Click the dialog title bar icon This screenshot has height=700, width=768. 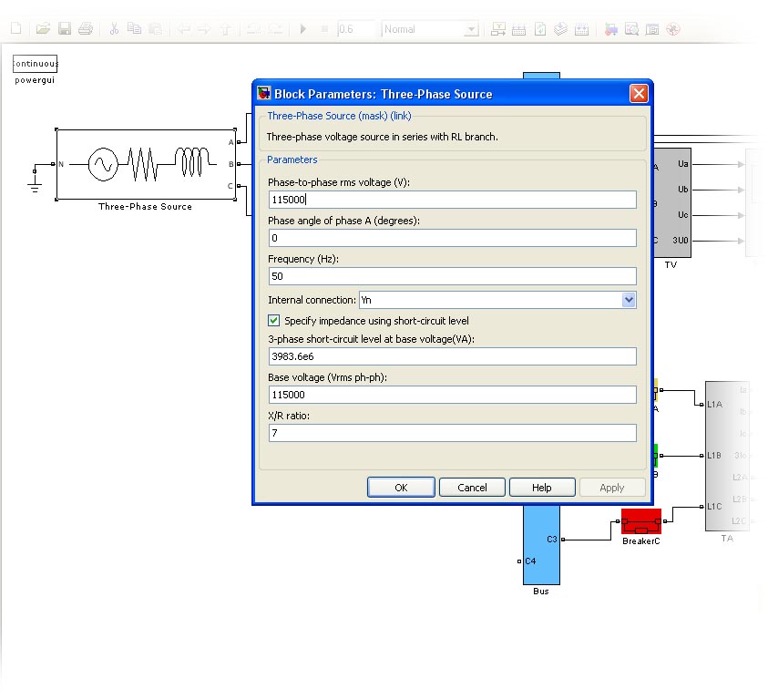pos(264,93)
